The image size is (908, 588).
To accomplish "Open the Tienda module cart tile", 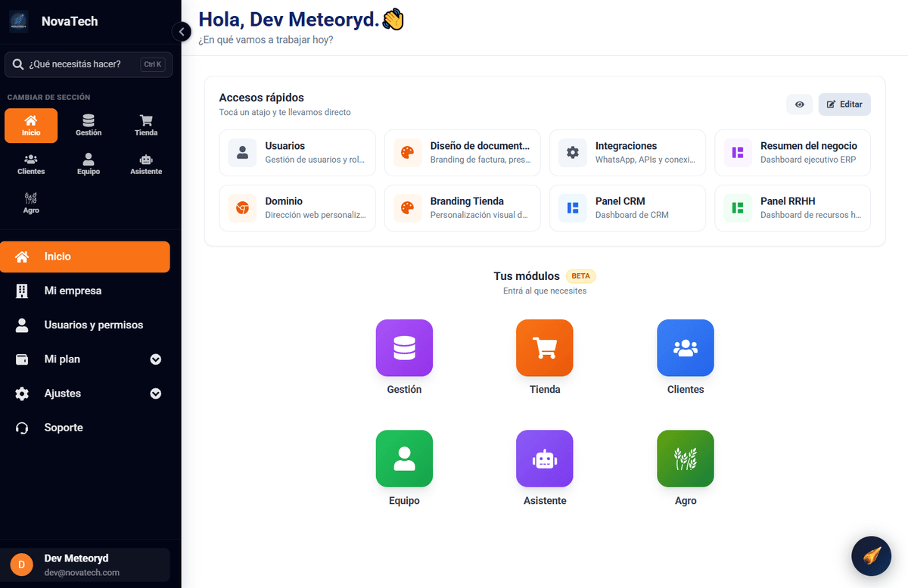I will [x=545, y=348].
